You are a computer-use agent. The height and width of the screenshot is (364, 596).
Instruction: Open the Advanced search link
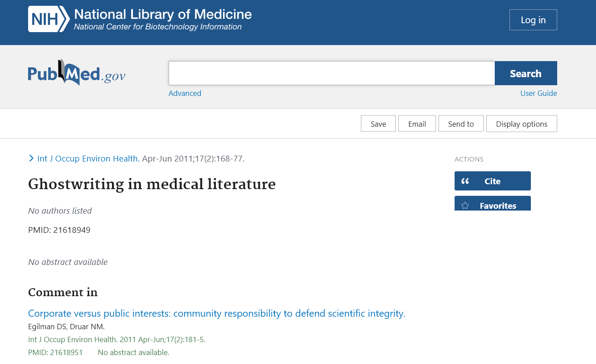click(x=185, y=93)
